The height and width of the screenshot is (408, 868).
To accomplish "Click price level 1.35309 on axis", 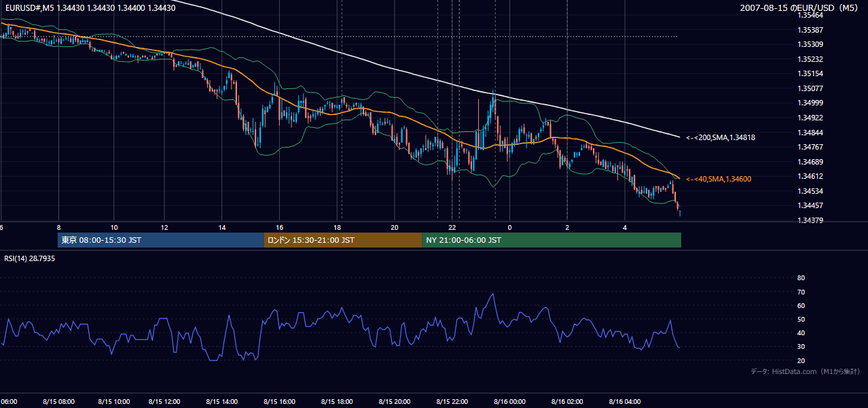I will pos(810,44).
